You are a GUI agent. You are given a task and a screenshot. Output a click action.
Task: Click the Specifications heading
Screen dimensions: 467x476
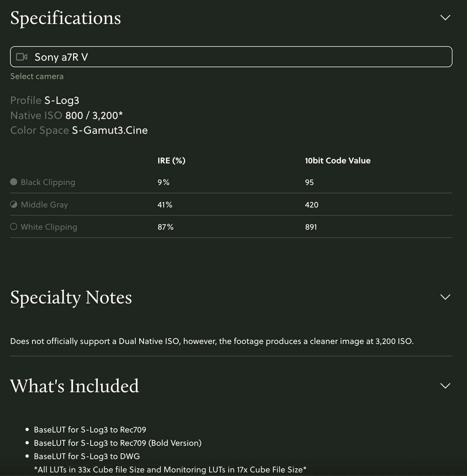(65, 18)
